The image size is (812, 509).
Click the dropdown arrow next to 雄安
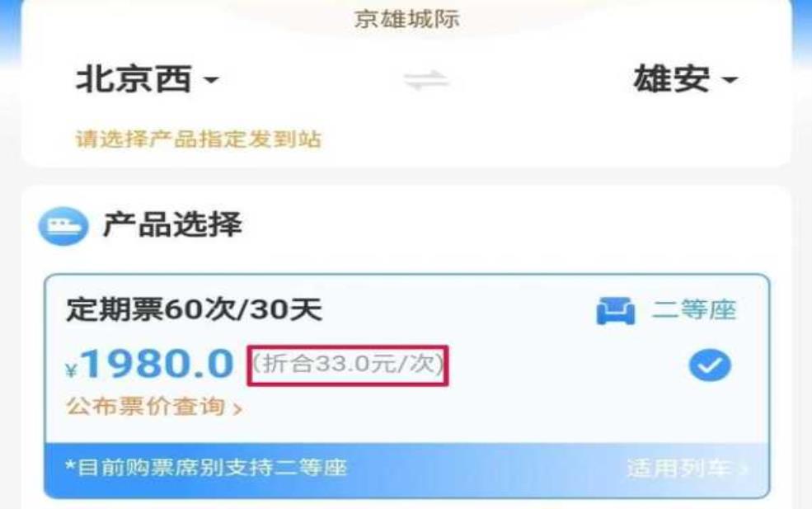(x=729, y=80)
